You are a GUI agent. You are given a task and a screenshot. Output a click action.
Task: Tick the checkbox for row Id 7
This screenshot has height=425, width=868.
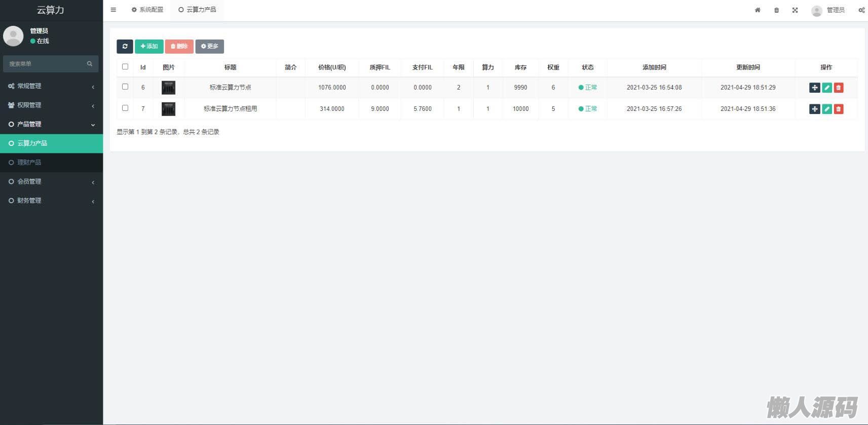[x=125, y=108]
